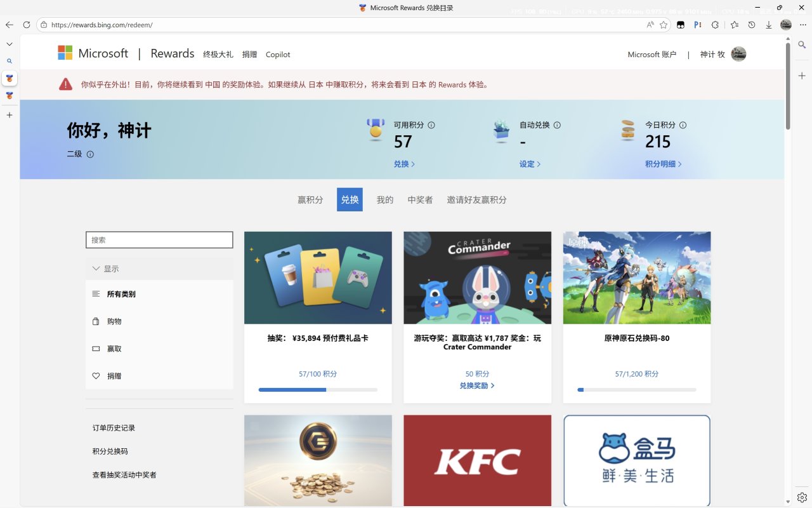Follow the 兑换 link under available points
This screenshot has width=812, height=508.
pyautogui.click(x=404, y=164)
